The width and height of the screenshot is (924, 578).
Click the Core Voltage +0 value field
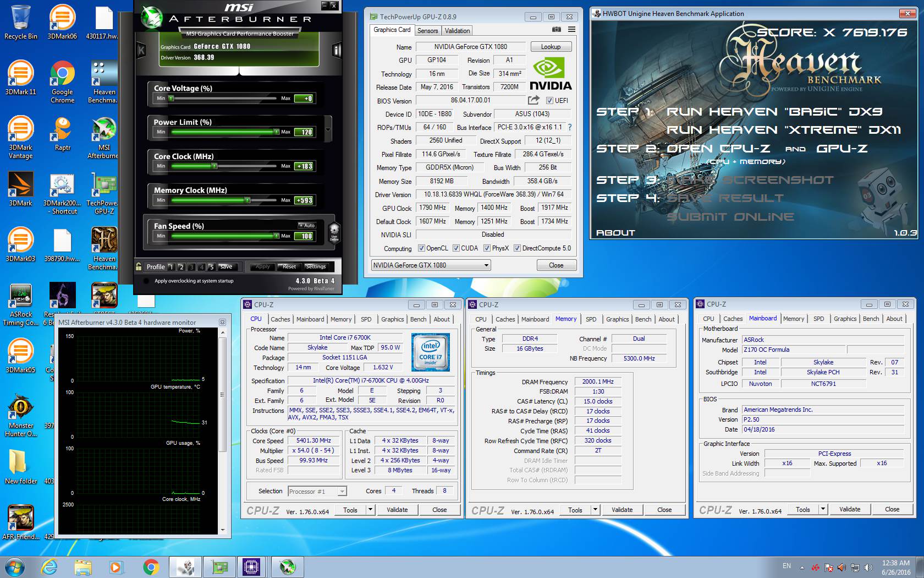(304, 99)
